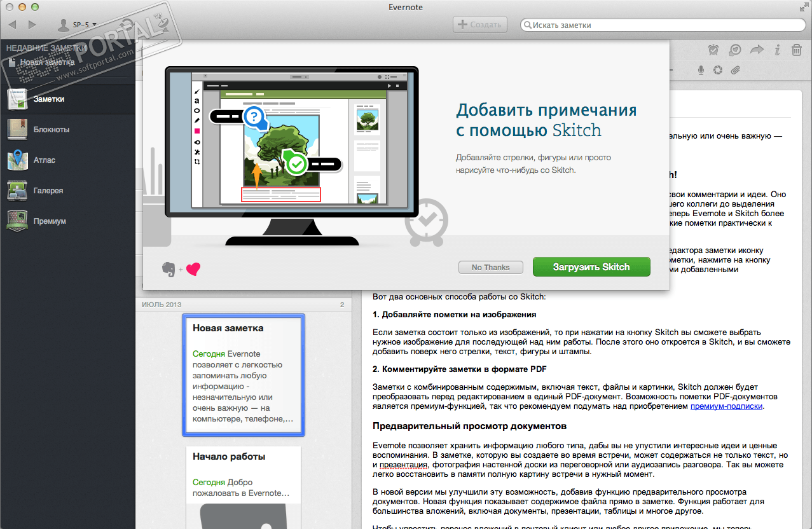812x529 pixels.
Task: Click the Премиум sidebar icon
Action: (x=17, y=221)
